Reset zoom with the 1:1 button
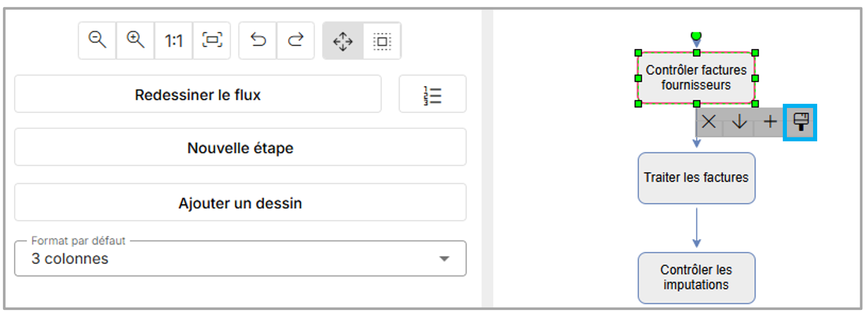 173,40
